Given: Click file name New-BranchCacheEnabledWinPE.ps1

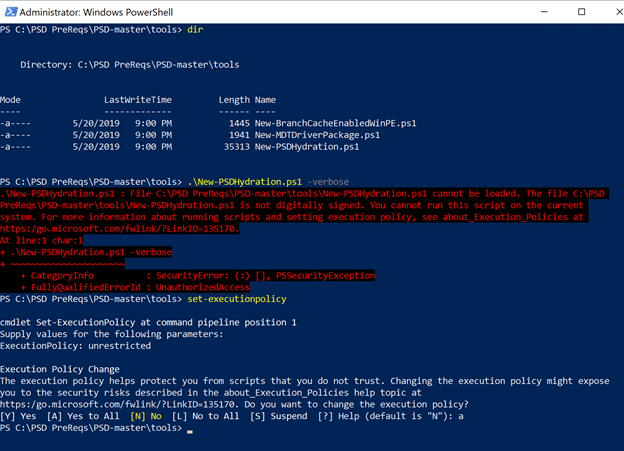Looking at the screenshot, I should [335, 123].
